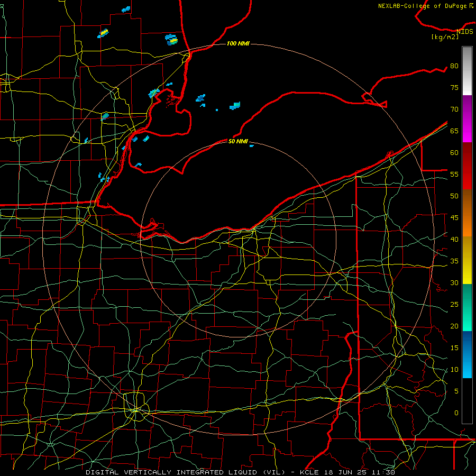Viewport: 476px width, 476px height.
Task: Click legend scale value 45
Action: [x=454, y=218]
